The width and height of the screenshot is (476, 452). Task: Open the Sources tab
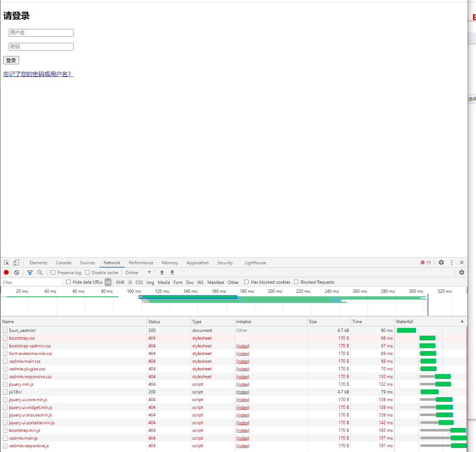(x=87, y=263)
